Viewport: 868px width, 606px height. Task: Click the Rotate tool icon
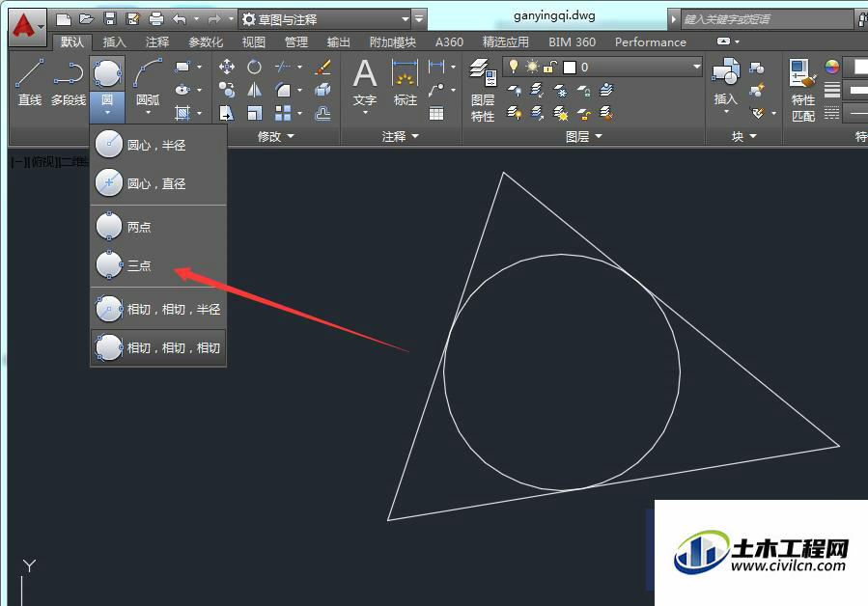click(254, 67)
